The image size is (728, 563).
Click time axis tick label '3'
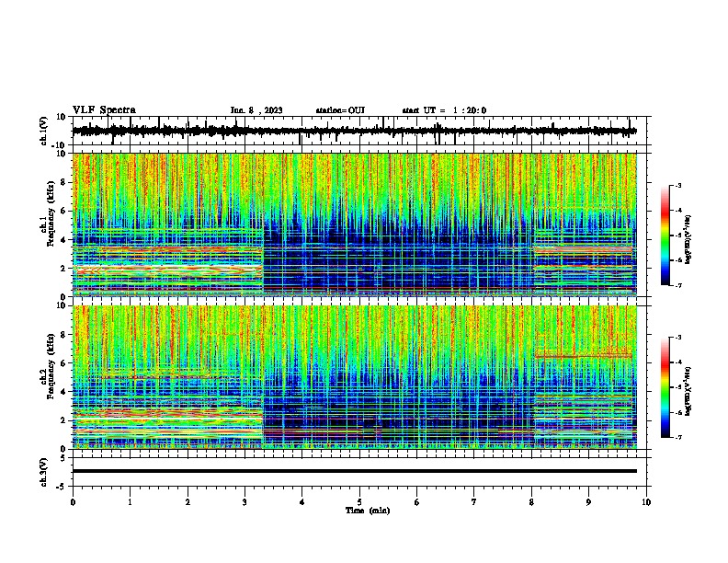pyautogui.click(x=245, y=502)
